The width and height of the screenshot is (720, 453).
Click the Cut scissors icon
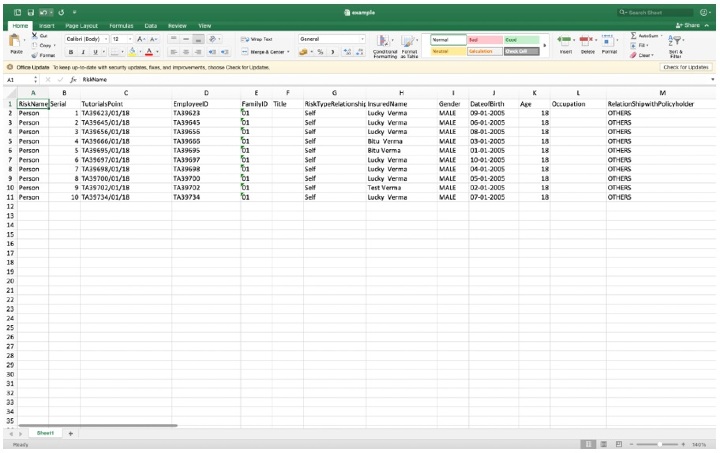[34, 35]
